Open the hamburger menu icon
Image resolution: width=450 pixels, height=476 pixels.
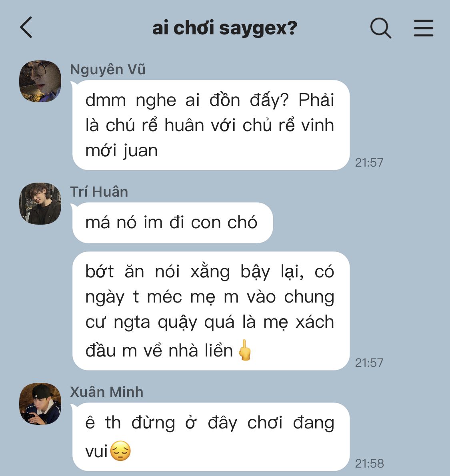(x=423, y=28)
